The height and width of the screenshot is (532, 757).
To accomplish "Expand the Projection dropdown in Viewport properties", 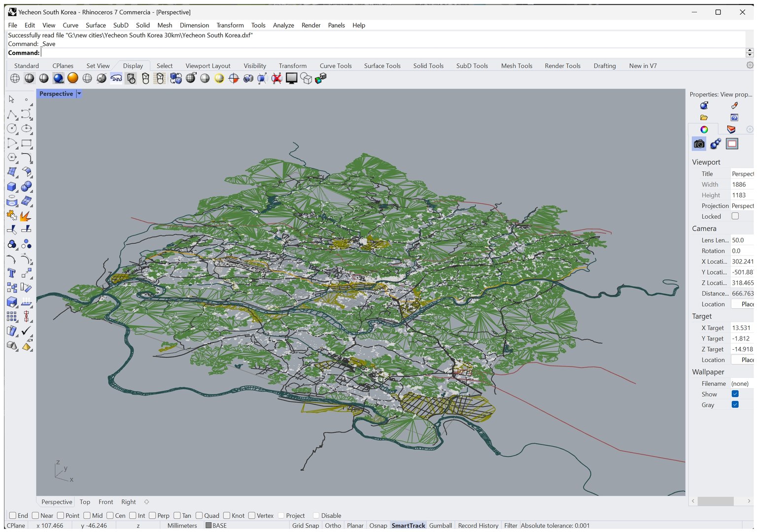I will [742, 206].
